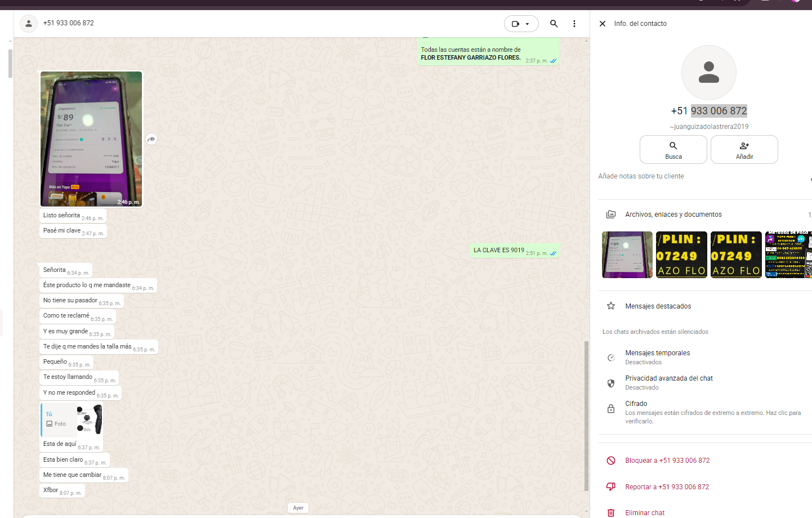Screen dimensions: 812x518
Task: Click the Busca button
Action: [673, 150]
